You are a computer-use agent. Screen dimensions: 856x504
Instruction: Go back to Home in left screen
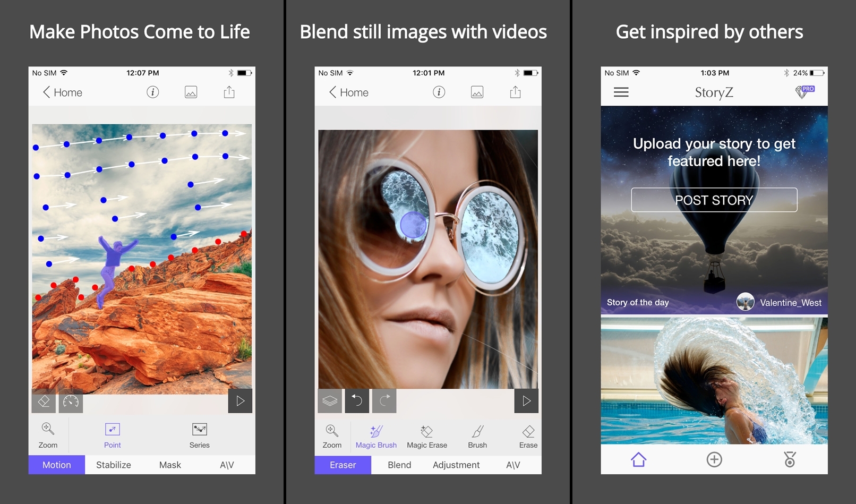pyautogui.click(x=63, y=92)
